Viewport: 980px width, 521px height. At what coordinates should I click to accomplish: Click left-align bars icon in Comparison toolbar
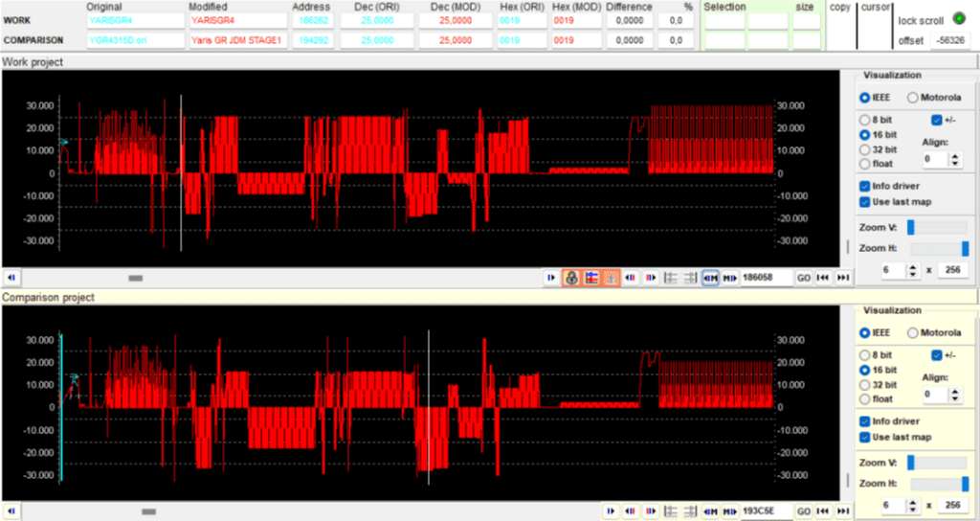click(x=671, y=511)
